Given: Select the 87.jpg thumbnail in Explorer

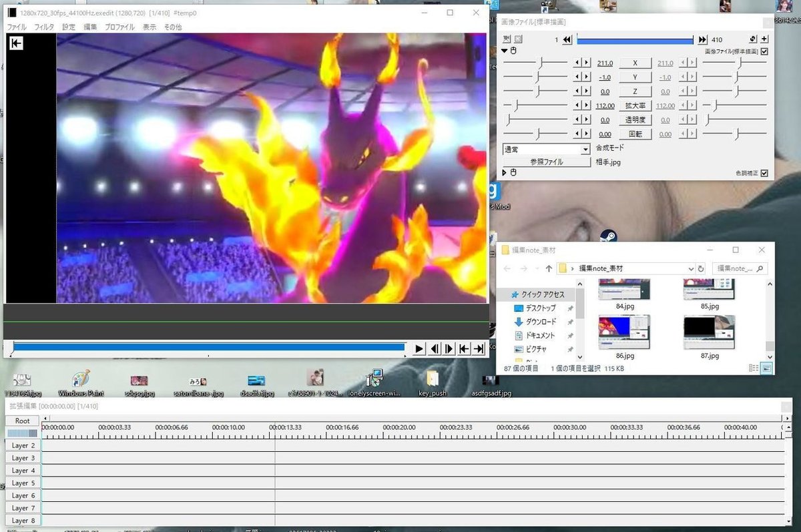Looking at the screenshot, I should (710, 338).
